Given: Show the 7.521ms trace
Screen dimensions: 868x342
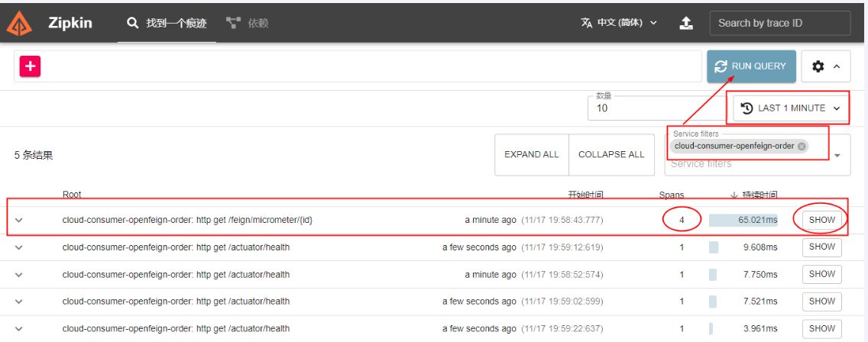Looking at the screenshot, I should [821, 301].
